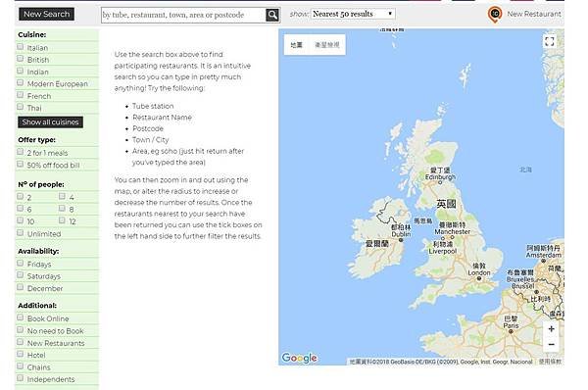Zoom in the map with plus
Image resolution: width=588 pixels, height=390 pixels.
(x=551, y=329)
